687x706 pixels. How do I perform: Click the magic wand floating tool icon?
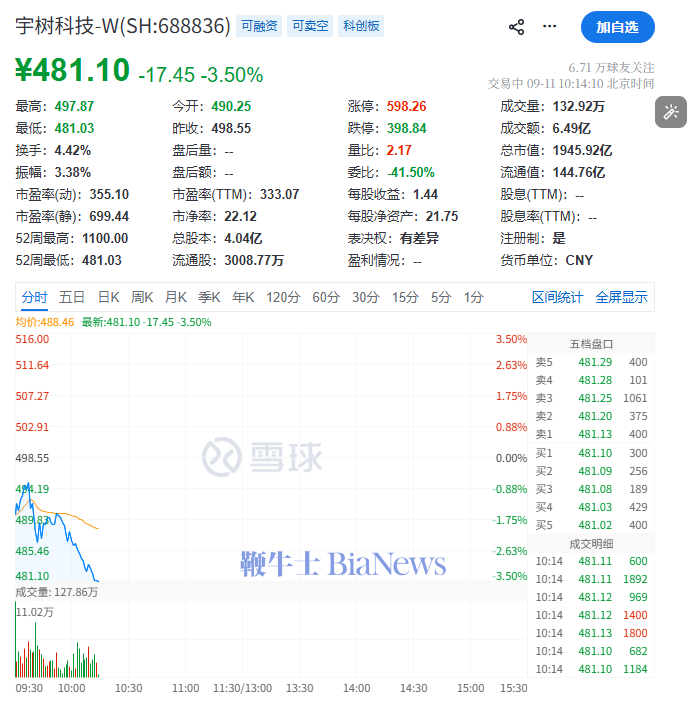click(x=671, y=112)
